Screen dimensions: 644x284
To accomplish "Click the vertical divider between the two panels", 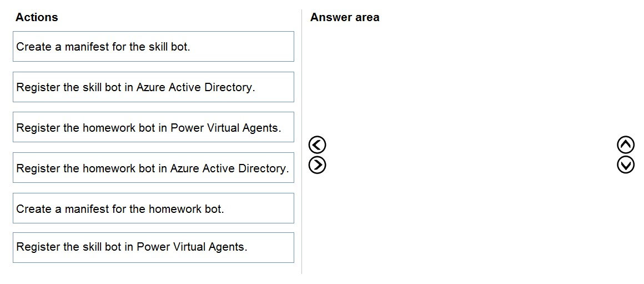I will coord(302,142).
